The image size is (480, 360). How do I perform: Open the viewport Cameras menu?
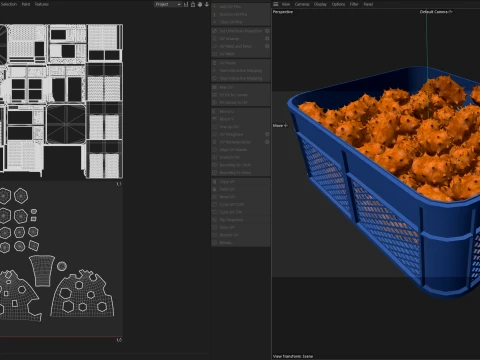coord(302,4)
